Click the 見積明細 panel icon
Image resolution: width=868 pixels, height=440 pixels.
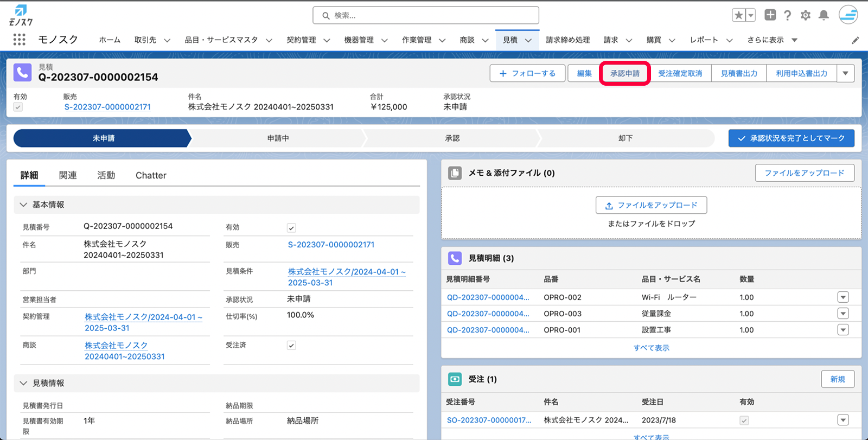tap(455, 258)
